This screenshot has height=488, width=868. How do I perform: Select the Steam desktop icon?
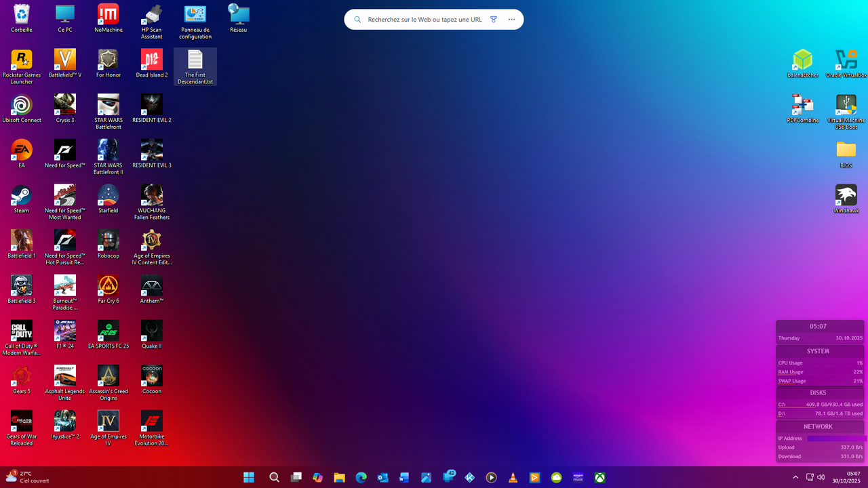[22, 199]
